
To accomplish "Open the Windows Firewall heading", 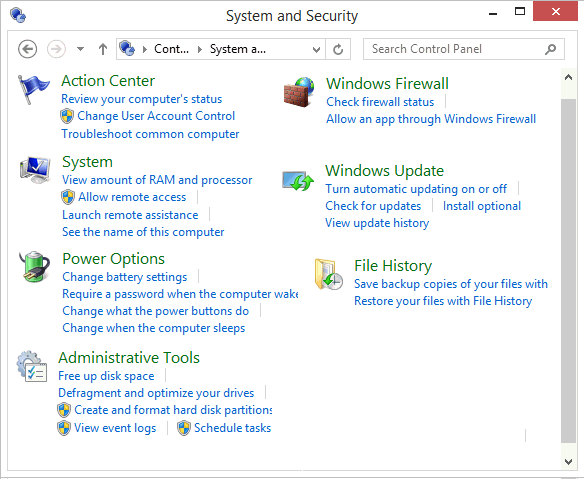I will click(x=387, y=84).
